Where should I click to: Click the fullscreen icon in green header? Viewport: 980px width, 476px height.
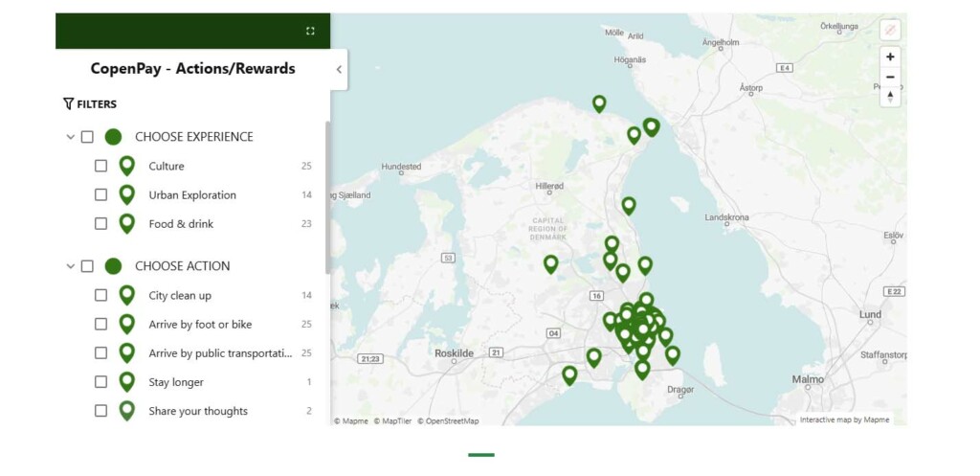click(310, 31)
